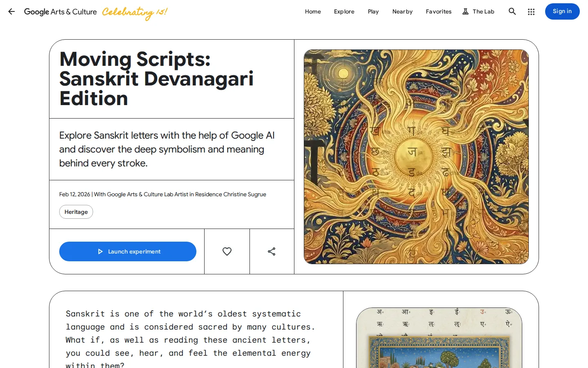The width and height of the screenshot is (588, 368).
Task: Click the Sign in button
Action: point(562,11)
